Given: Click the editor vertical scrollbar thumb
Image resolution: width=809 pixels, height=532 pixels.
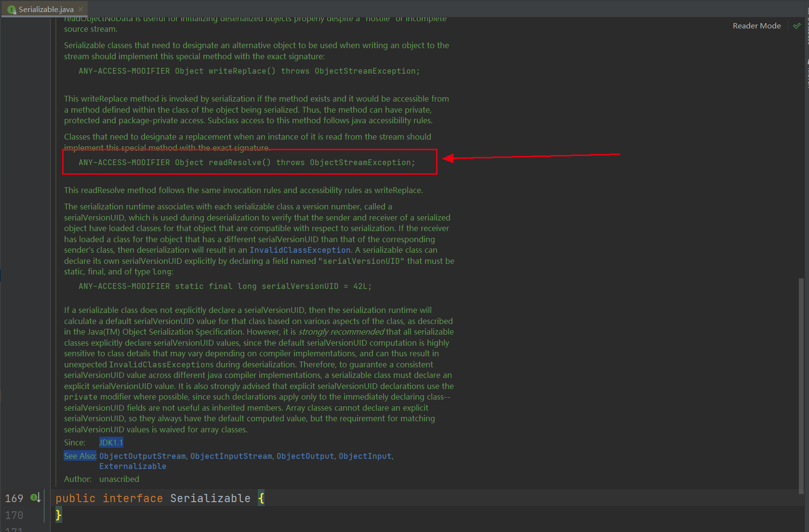Looking at the screenshot, I should (801, 386).
